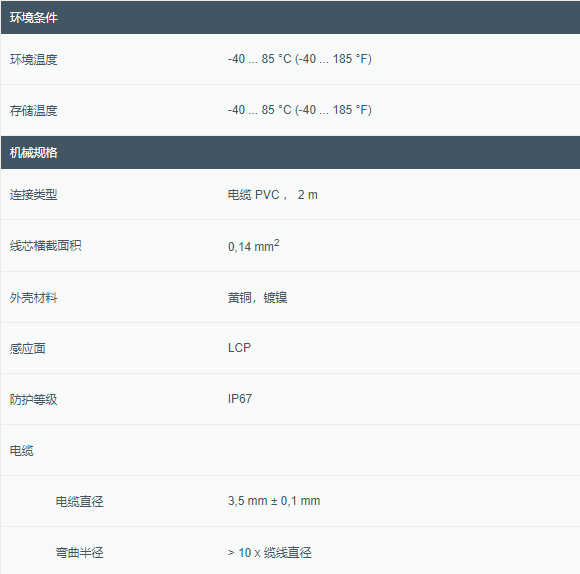
Task: Click the 电缆 PVC, 2 m value
Action: (273, 195)
